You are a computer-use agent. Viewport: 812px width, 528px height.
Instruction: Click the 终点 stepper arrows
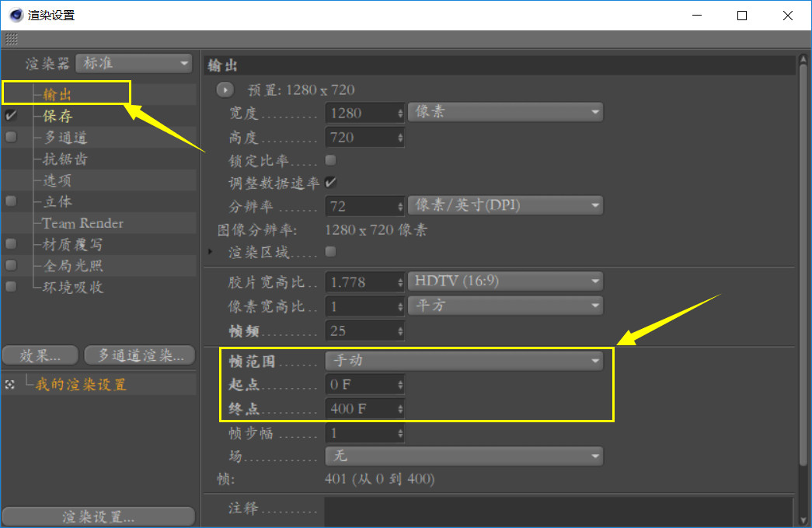pyautogui.click(x=400, y=409)
